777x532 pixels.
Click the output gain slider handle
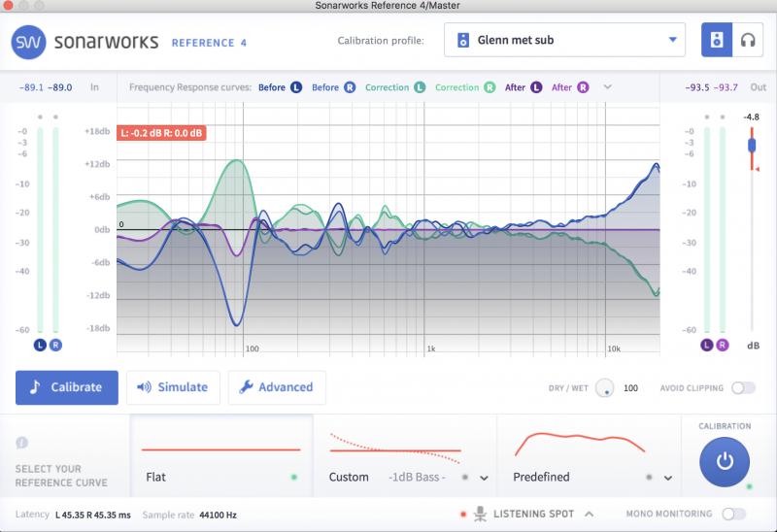click(x=752, y=146)
